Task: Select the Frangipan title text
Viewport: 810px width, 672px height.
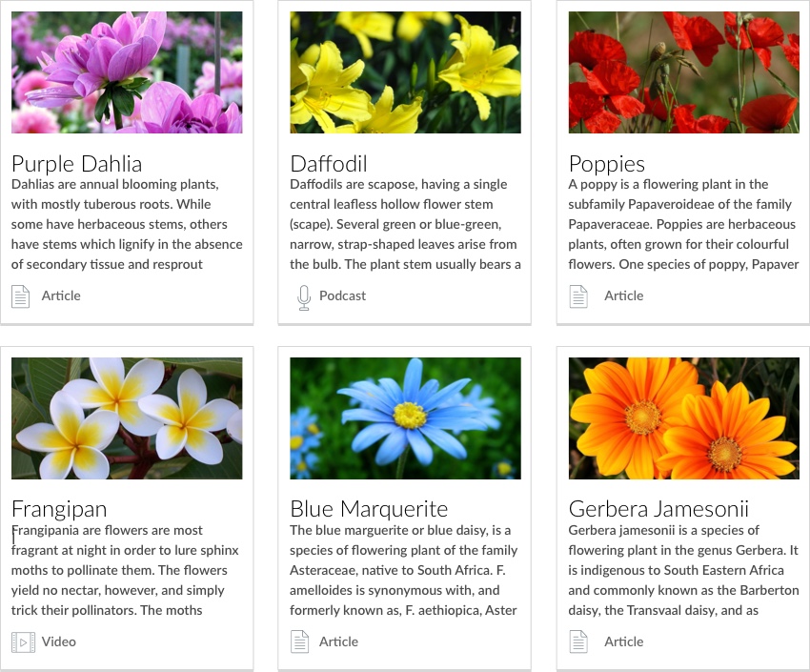Action: point(59,509)
